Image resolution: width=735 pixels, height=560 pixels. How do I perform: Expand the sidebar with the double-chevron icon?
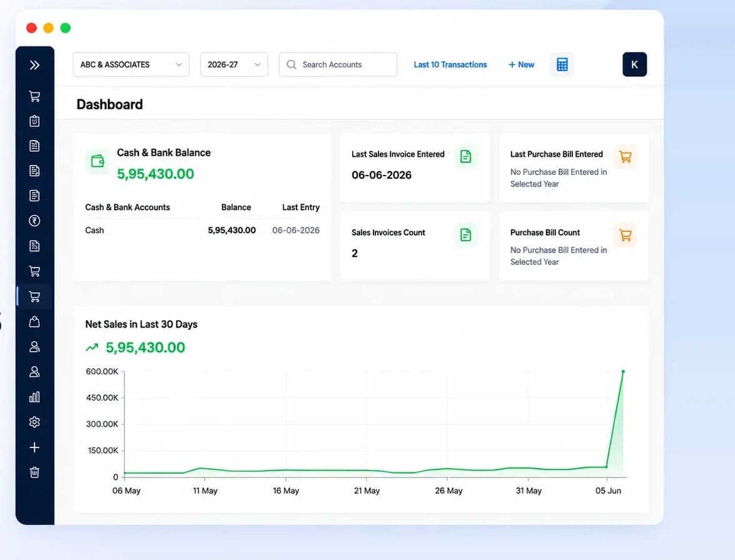(34, 65)
